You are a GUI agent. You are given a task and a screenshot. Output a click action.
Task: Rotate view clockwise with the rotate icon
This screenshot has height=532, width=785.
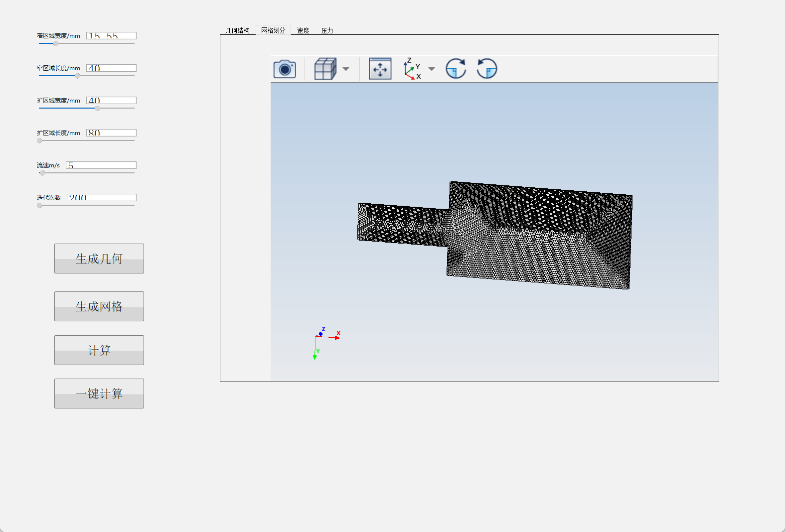pyautogui.click(x=456, y=69)
